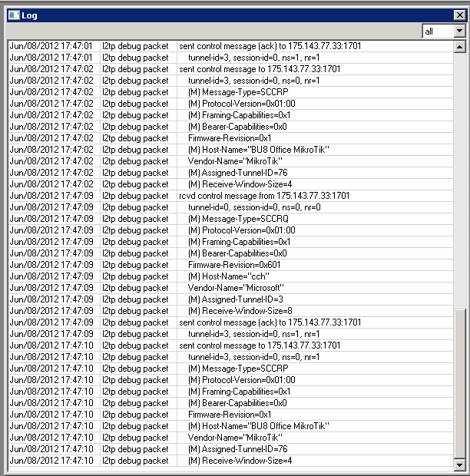Select the 17:47:10 "Protocol-Version=0x01:00" row
The height and width of the screenshot is (476, 470).
pyautogui.click(x=230, y=380)
